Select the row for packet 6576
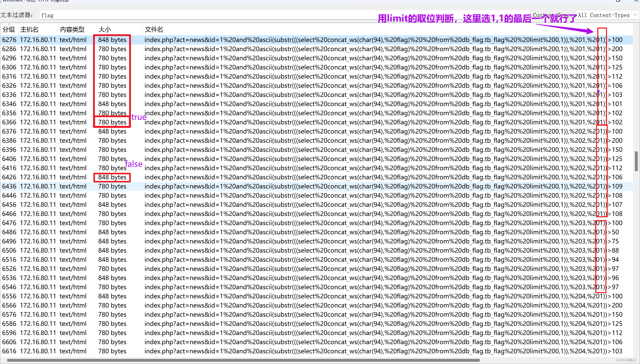Image resolution: width=640 pixels, height=364 pixels. (316, 314)
